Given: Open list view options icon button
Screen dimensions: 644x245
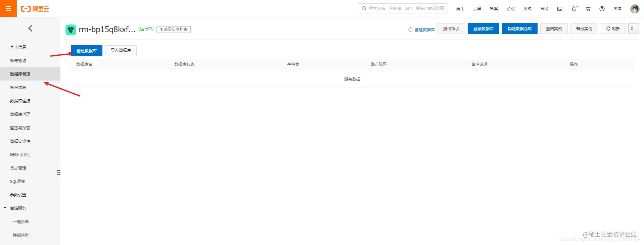Looking at the screenshot, I should point(634,29).
